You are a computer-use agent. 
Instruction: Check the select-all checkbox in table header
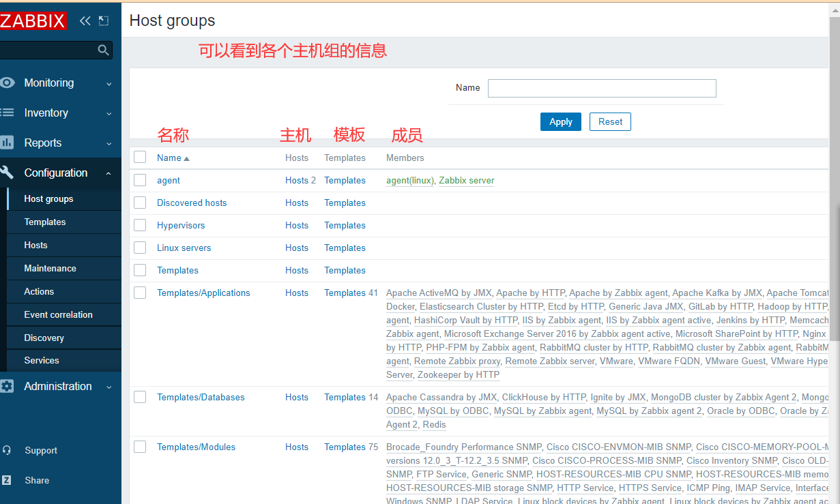click(x=140, y=156)
